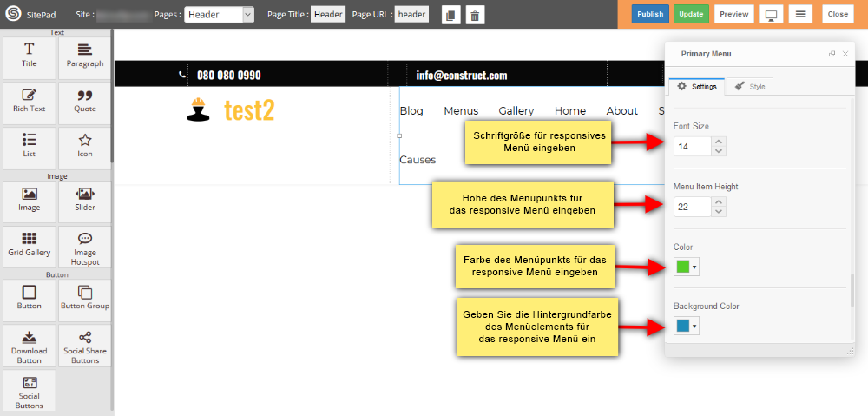Click the blue Background Color swatch
The image size is (868, 416).
(682, 327)
